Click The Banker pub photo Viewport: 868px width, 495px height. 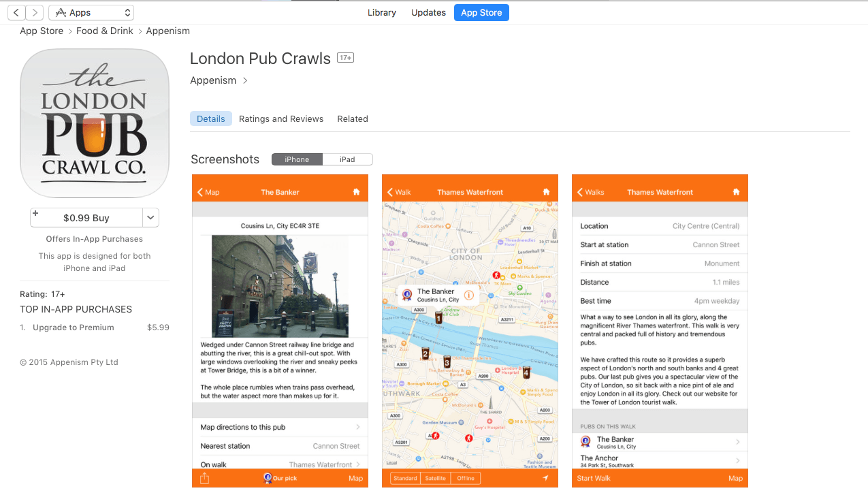(280, 286)
